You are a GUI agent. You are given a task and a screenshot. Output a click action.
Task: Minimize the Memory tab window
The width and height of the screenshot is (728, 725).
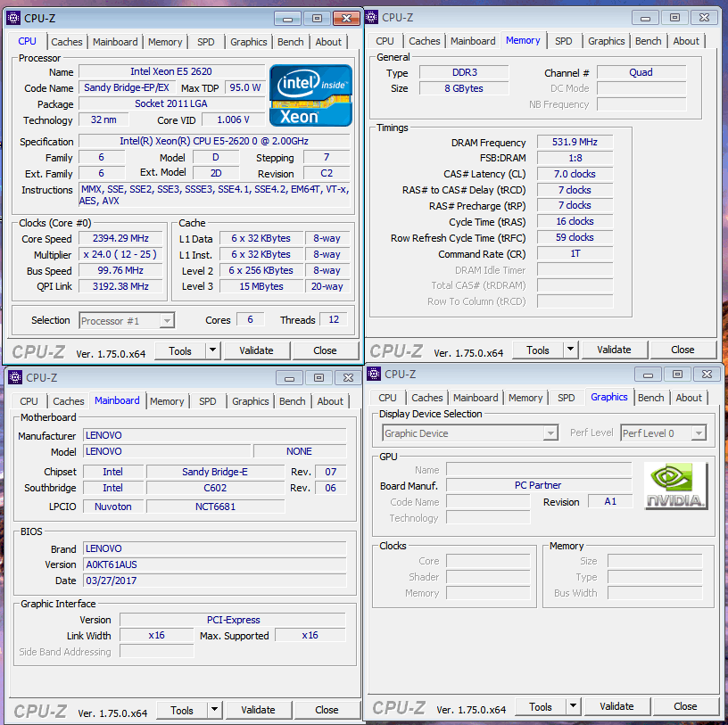pos(645,18)
